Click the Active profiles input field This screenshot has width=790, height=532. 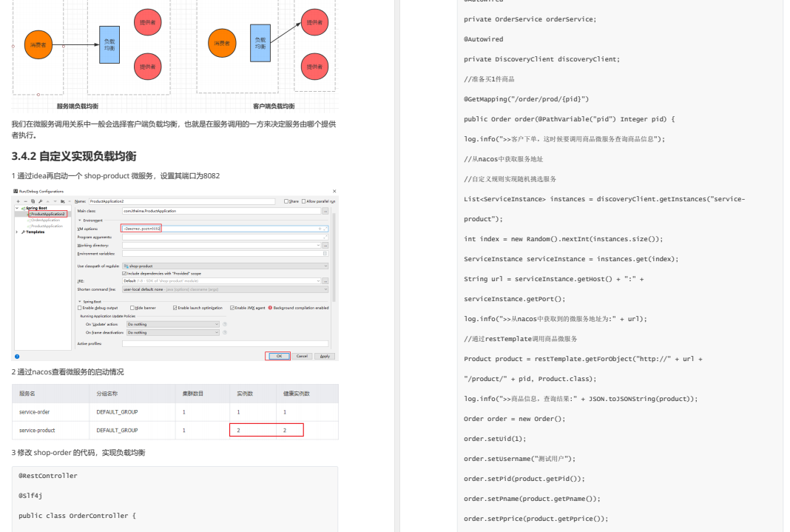[x=225, y=343]
